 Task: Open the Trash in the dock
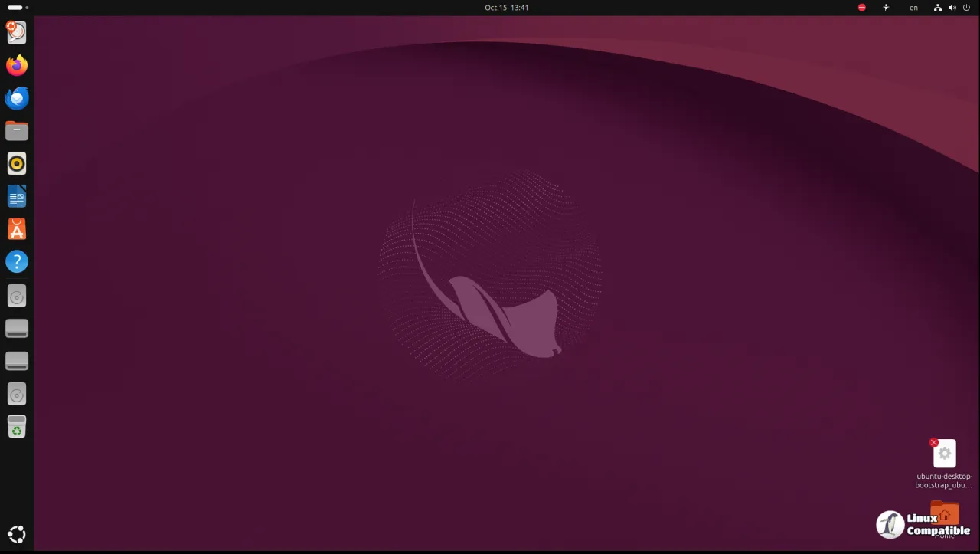point(16,427)
